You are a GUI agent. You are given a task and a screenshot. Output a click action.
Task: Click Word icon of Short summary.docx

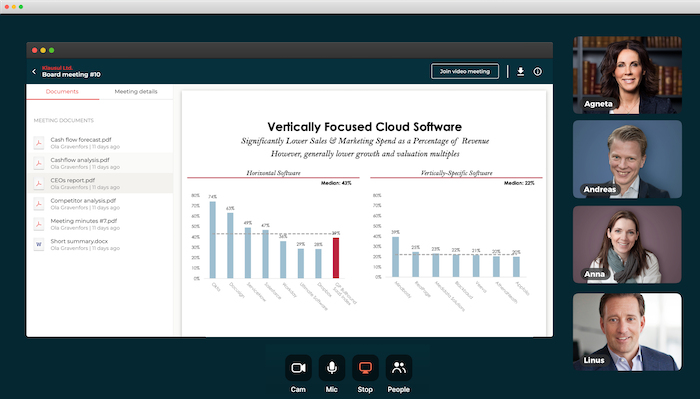pos(39,245)
